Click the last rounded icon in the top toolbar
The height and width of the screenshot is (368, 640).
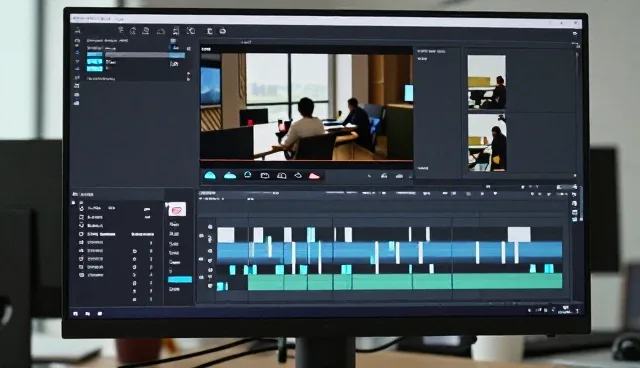pyautogui.click(x=222, y=31)
